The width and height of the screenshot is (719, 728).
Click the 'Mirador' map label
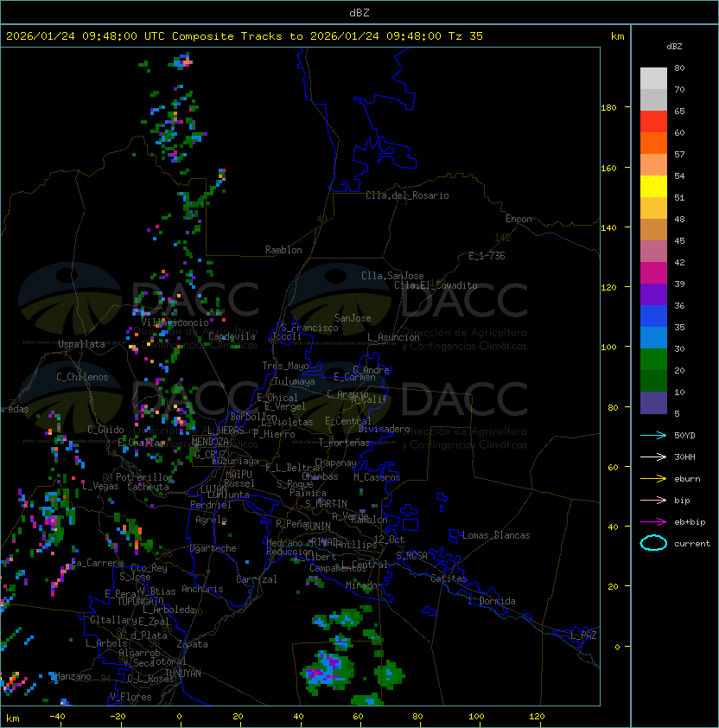(x=364, y=585)
